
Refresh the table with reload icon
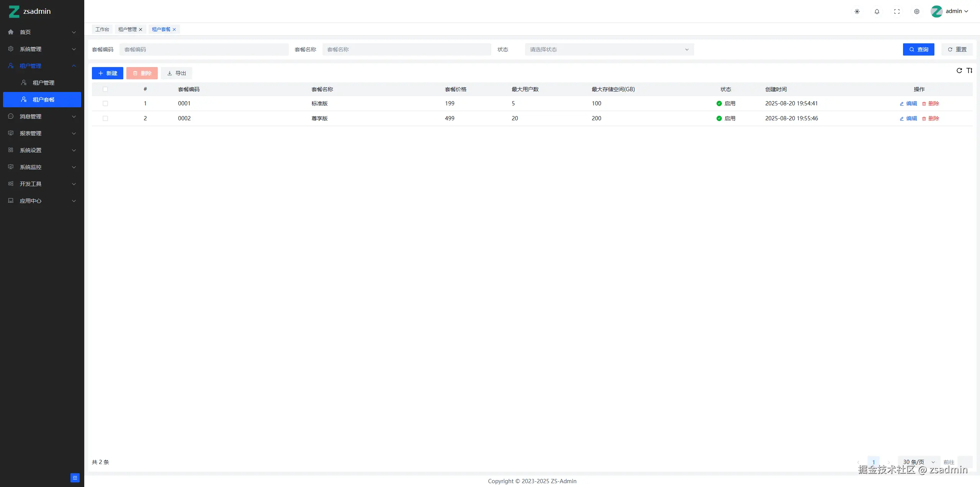(x=959, y=71)
